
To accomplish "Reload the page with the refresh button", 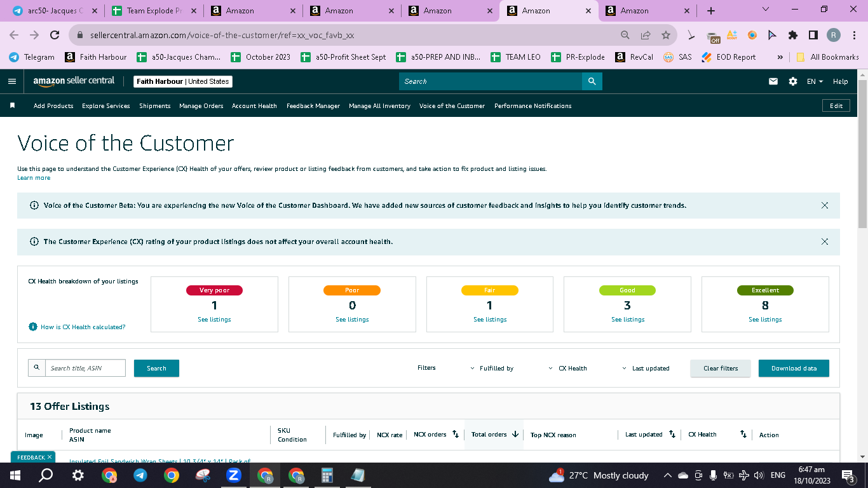I will coord(55,36).
